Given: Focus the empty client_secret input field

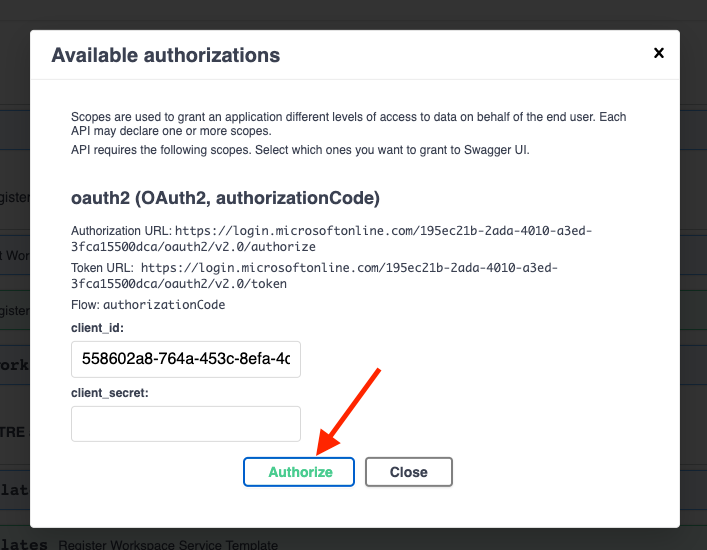Looking at the screenshot, I should tap(186, 423).
